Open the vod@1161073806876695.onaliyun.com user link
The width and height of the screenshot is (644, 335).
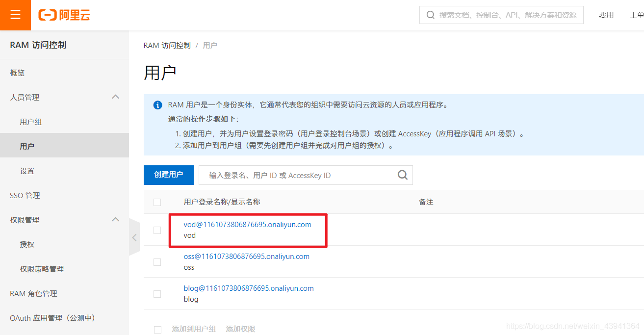tap(247, 224)
